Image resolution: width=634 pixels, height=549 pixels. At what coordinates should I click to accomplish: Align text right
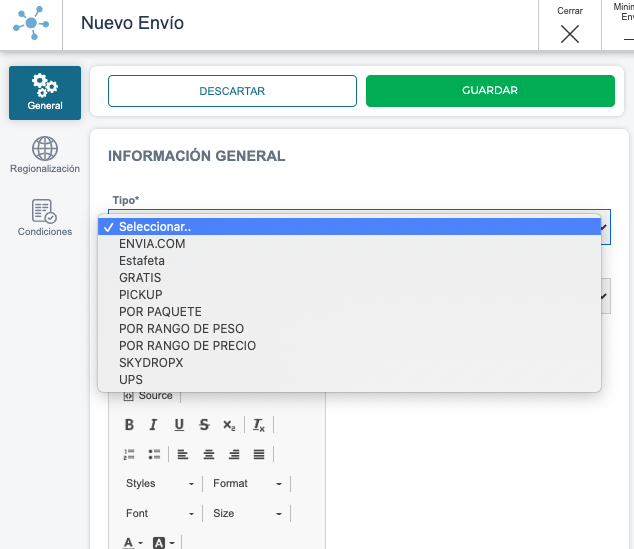[x=234, y=454]
